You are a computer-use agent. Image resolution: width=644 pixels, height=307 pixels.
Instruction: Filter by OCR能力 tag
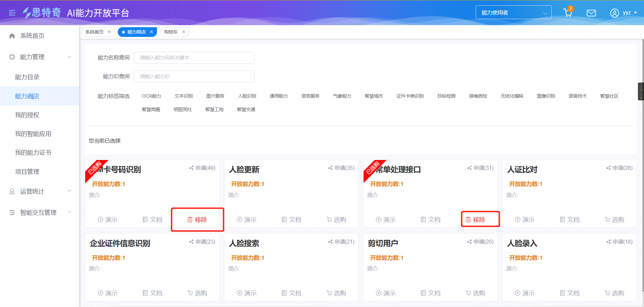point(151,96)
